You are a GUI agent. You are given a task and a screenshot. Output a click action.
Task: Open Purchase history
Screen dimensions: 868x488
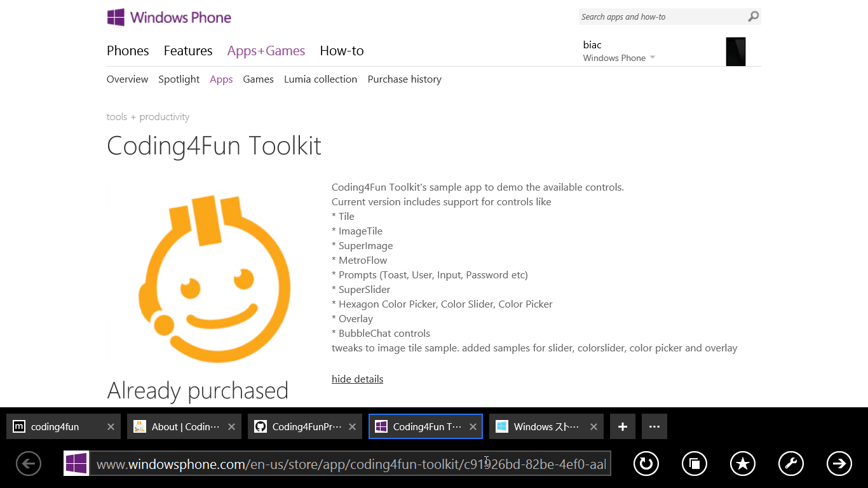(404, 79)
